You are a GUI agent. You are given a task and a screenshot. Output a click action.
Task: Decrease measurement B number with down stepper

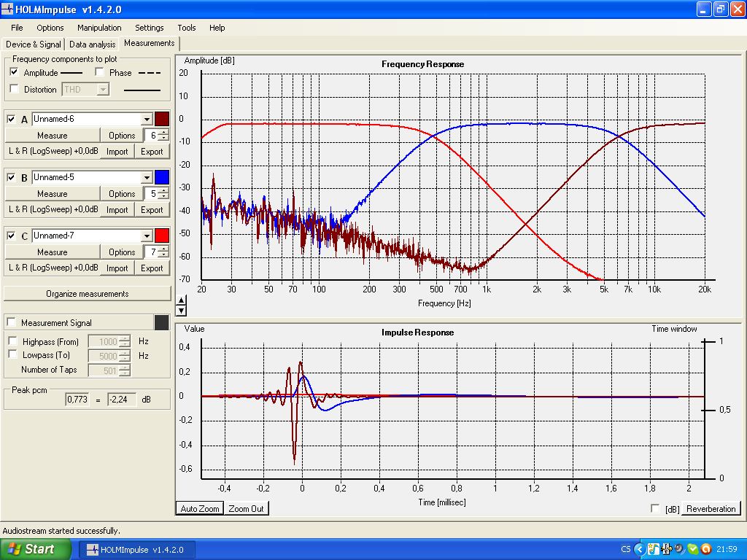[x=163, y=197]
